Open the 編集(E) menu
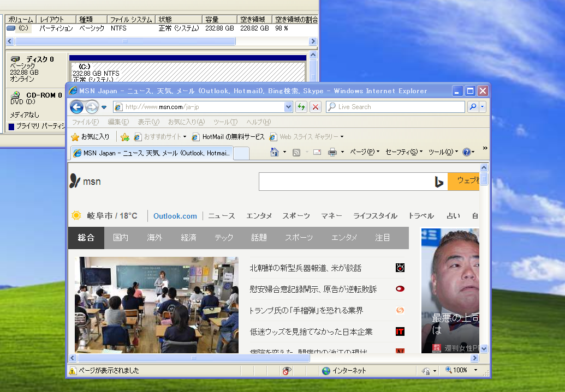 (x=118, y=122)
